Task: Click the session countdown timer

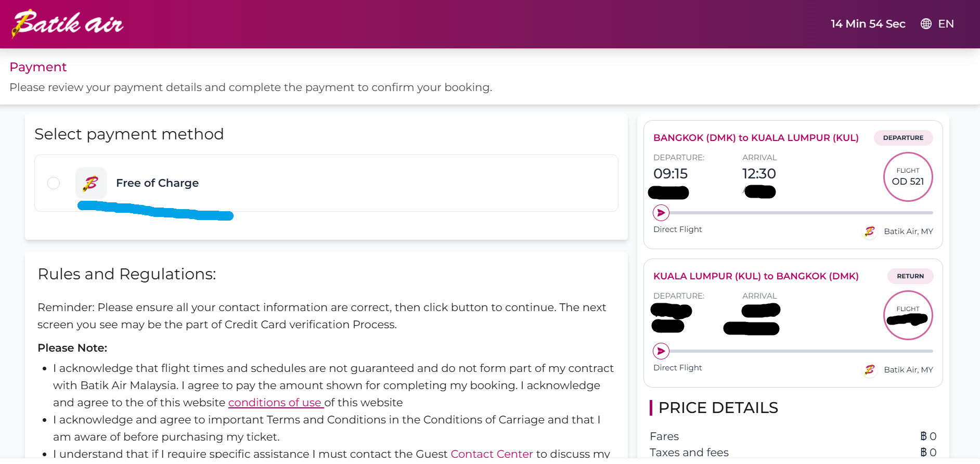Action: click(x=868, y=24)
